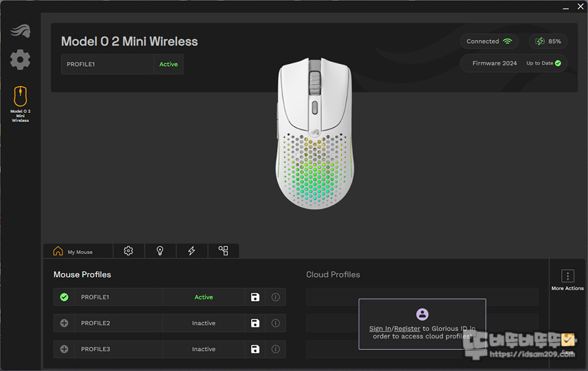Screen dimensions: 588x371
Task: Click the Active status in header
Action: coord(169,64)
